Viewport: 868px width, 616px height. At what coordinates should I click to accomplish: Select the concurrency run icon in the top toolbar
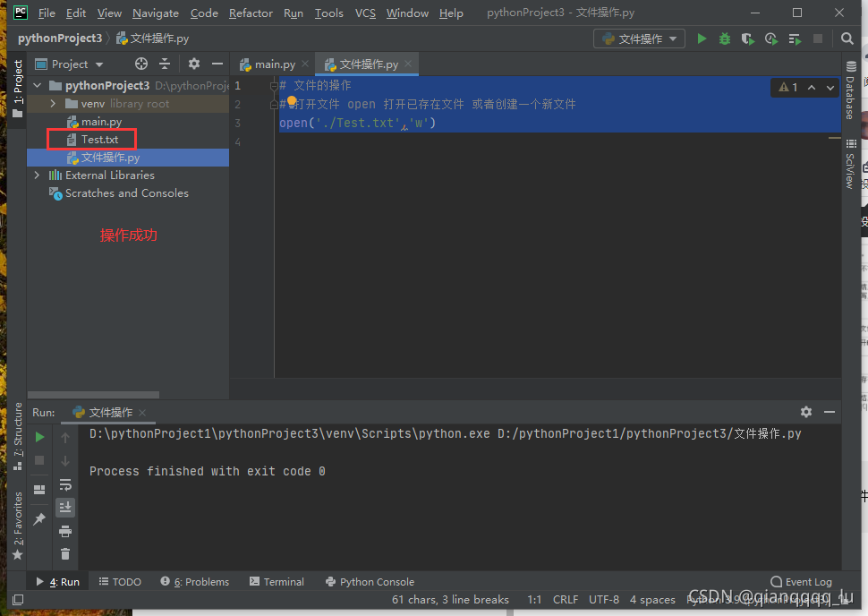[795, 38]
